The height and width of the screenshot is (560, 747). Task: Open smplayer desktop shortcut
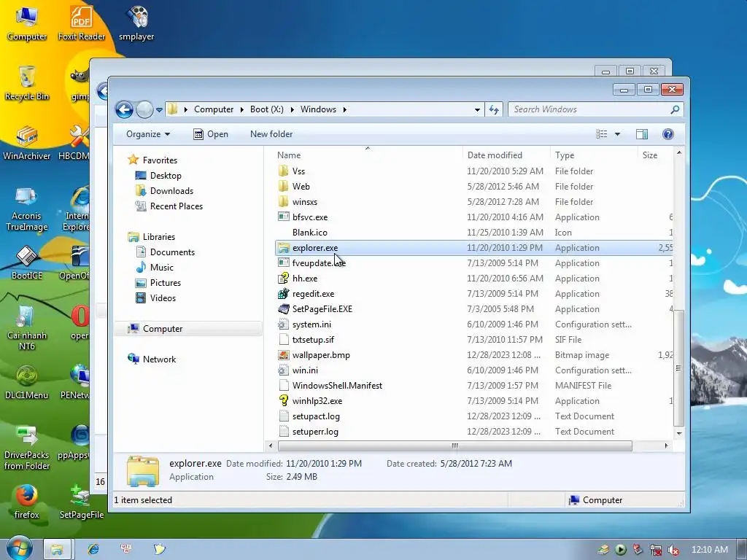pos(136,24)
